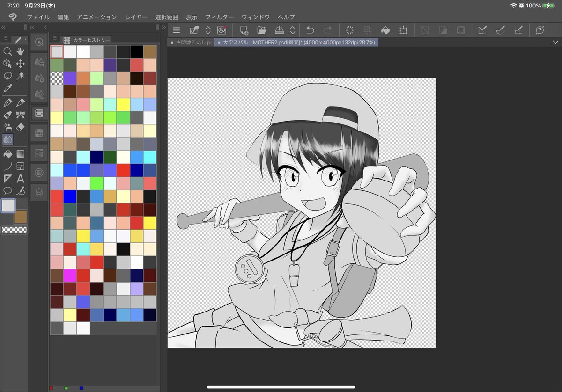562x392 pixels.
Task: Select the Pencil tool
Action: tap(21, 102)
